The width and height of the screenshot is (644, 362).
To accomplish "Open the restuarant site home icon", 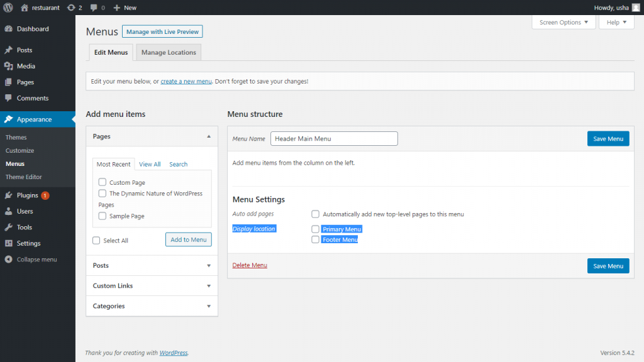I will (25, 8).
